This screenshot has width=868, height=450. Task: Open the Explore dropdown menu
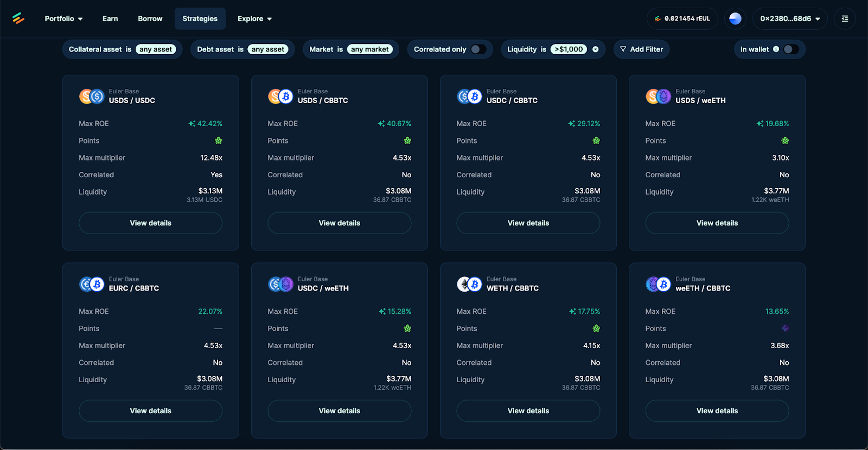click(x=254, y=18)
